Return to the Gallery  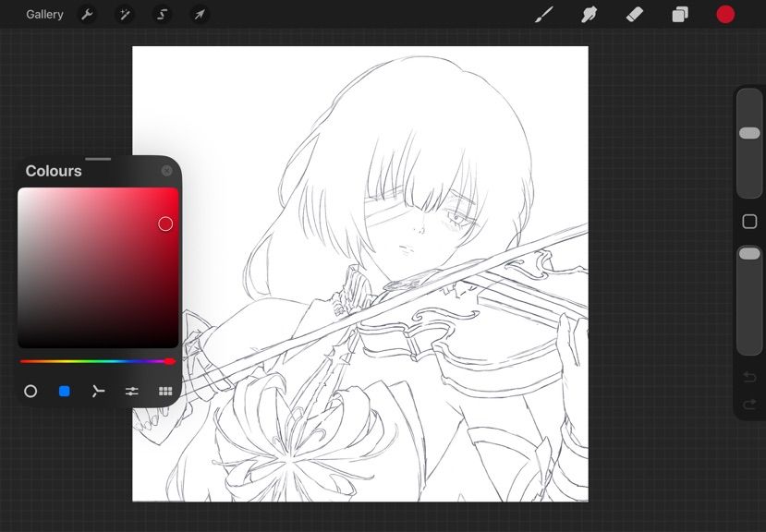click(x=44, y=15)
